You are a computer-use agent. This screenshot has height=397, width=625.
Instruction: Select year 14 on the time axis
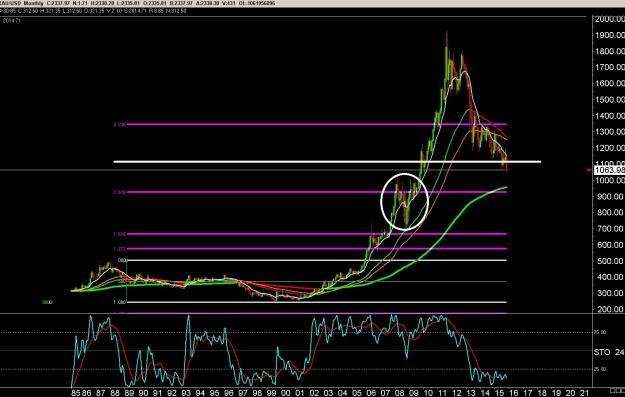(x=485, y=393)
